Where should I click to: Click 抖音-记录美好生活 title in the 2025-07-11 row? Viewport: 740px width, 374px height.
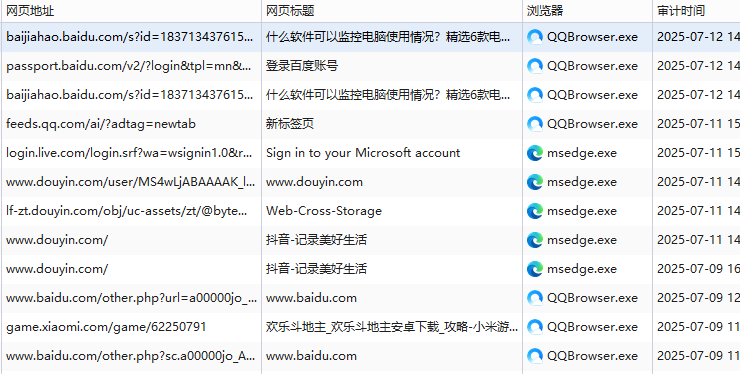click(316, 240)
